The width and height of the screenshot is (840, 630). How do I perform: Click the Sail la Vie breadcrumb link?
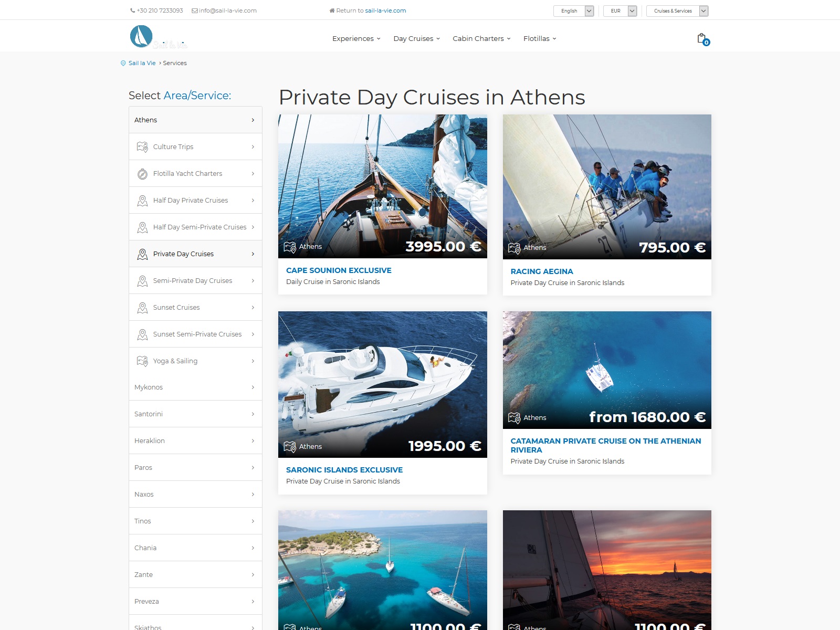142,63
